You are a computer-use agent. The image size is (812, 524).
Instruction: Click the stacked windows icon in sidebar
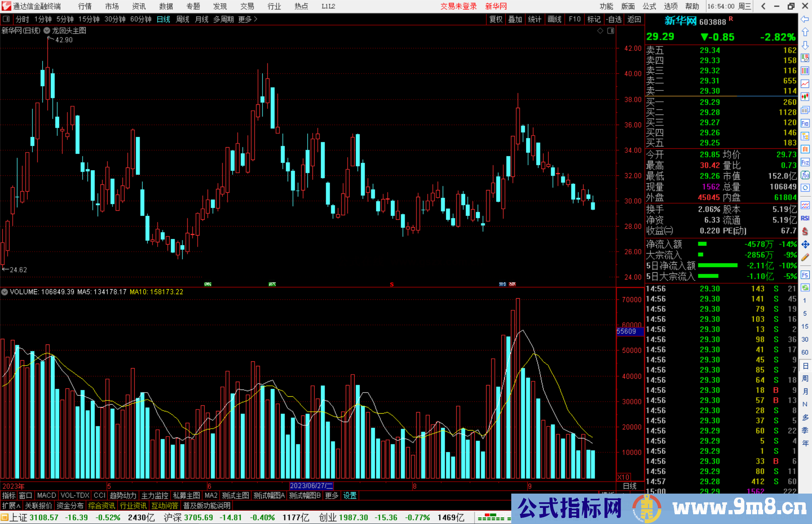(805, 110)
